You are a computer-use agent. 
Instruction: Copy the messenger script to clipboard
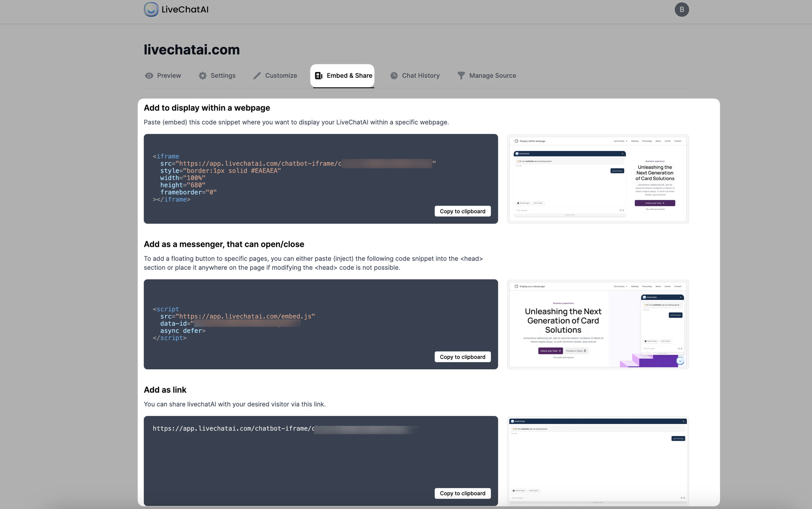(x=462, y=357)
